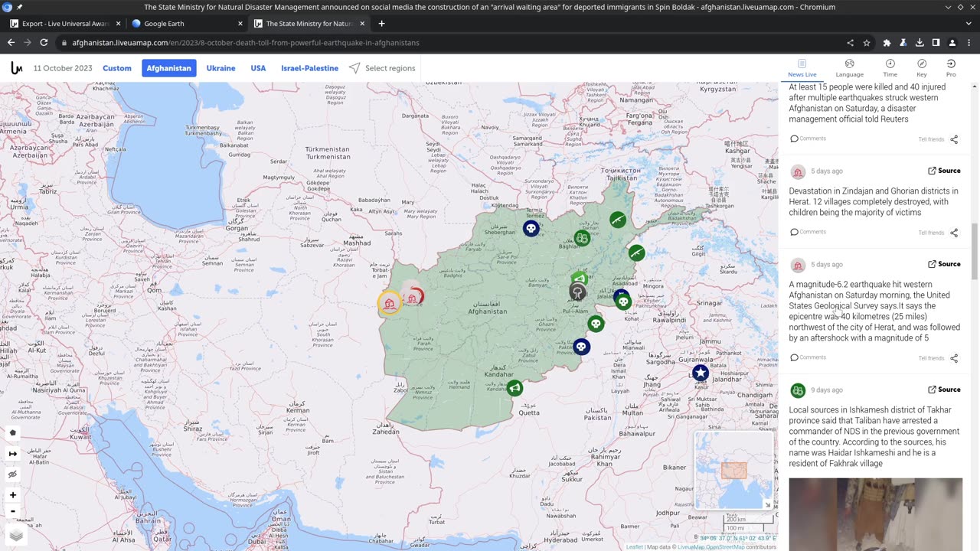The image size is (980, 551).
Task: Reload the current page
Action: click(44, 43)
